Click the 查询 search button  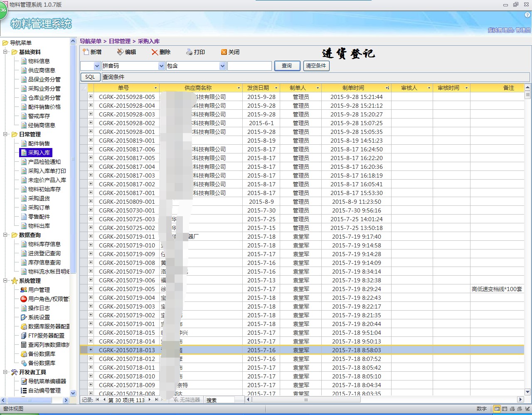[287, 66]
